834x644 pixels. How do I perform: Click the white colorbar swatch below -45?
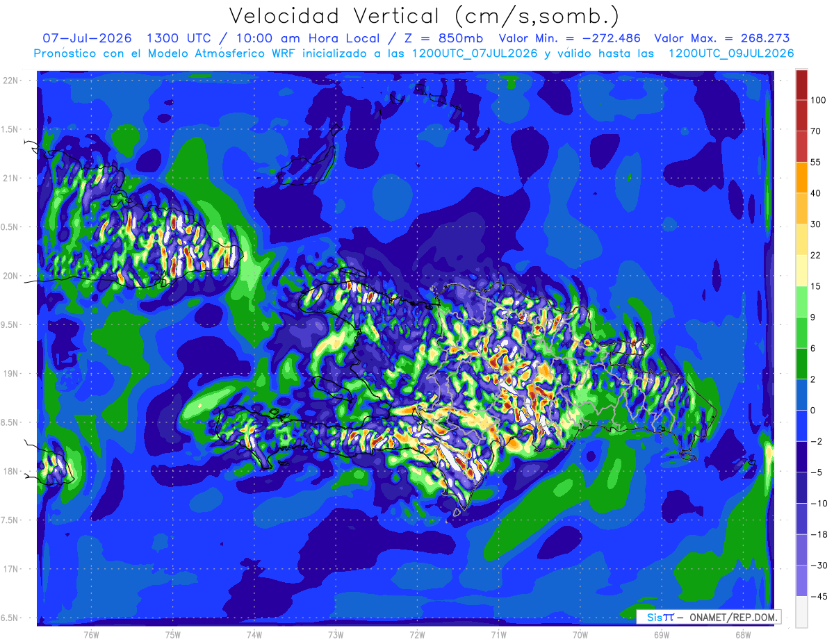pyautogui.click(x=801, y=612)
